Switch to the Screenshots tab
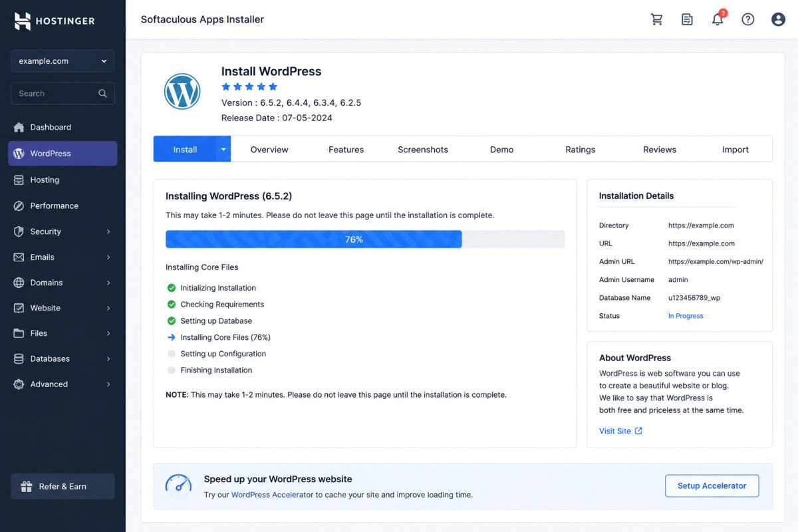Viewport: 798px width, 532px height. (423, 150)
